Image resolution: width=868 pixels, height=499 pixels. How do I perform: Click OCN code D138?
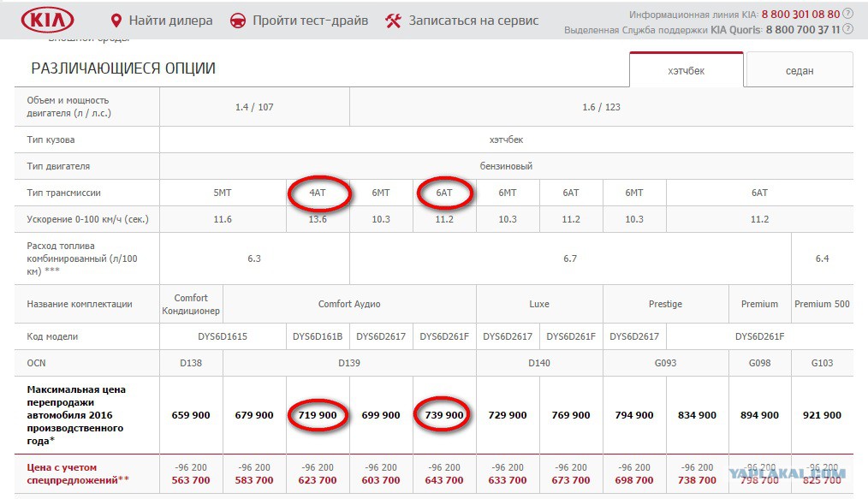191,363
